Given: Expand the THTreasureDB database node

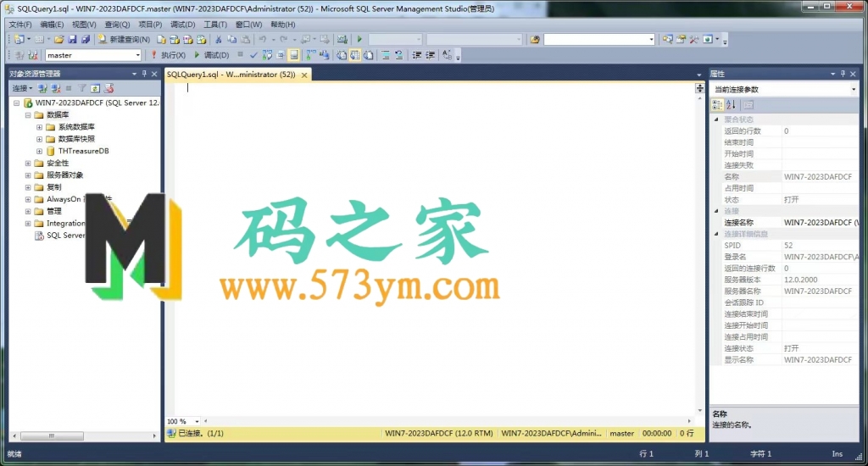Looking at the screenshot, I should point(39,151).
